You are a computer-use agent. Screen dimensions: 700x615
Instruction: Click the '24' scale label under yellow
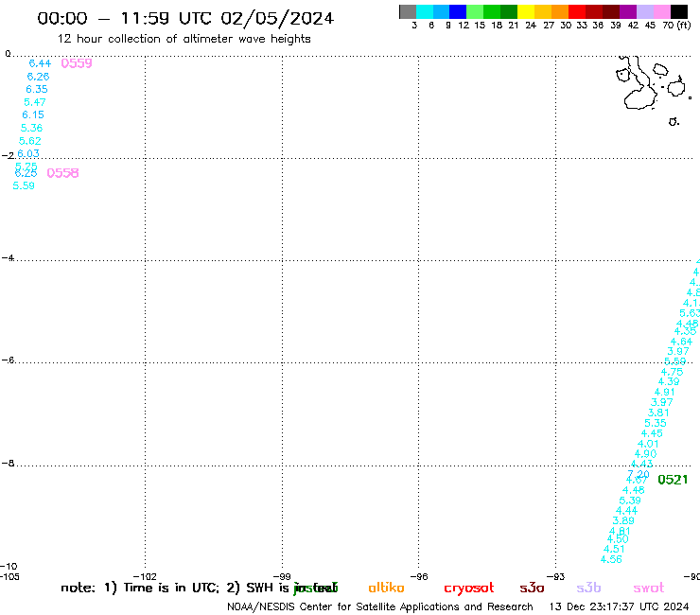coord(531,26)
